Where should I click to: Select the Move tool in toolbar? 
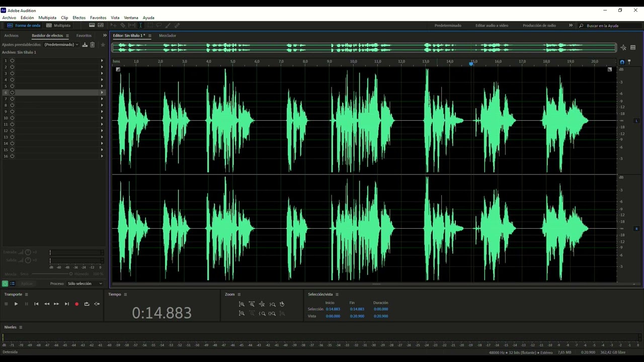(114, 25)
